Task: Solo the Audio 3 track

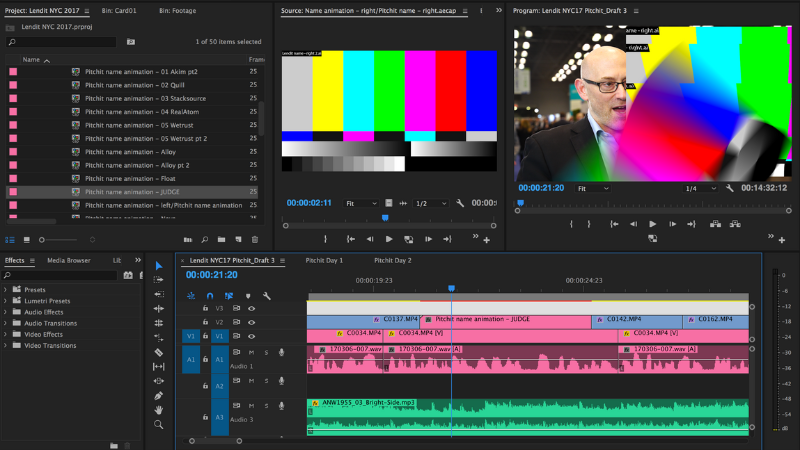Action: pos(265,405)
